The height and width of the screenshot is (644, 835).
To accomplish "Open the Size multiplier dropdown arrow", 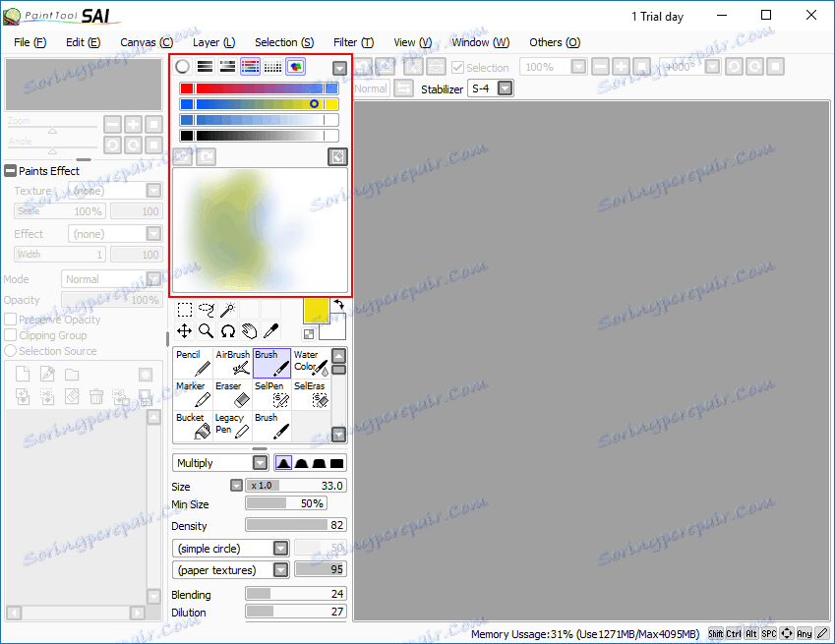I will coord(236,486).
